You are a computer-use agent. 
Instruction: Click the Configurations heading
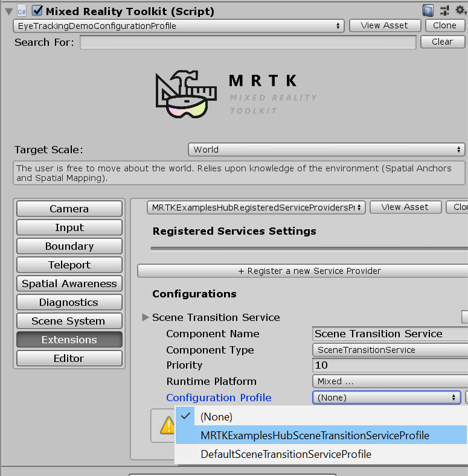pos(194,294)
